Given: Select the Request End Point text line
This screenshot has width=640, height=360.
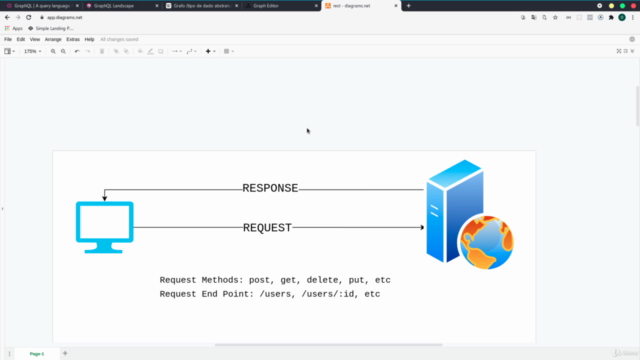Looking at the screenshot, I should click(269, 294).
